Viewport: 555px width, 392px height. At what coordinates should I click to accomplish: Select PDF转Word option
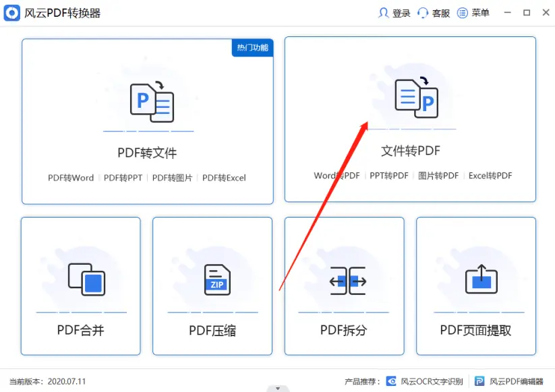(71, 178)
